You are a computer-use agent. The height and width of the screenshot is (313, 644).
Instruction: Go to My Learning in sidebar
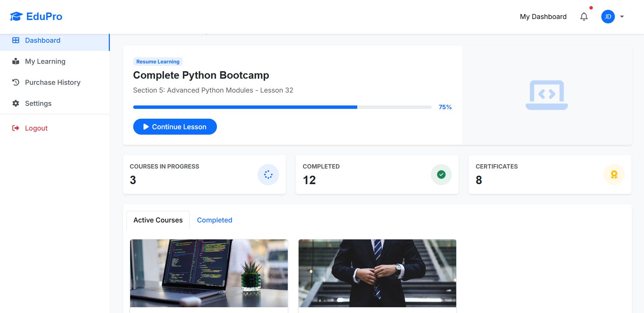[45, 61]
